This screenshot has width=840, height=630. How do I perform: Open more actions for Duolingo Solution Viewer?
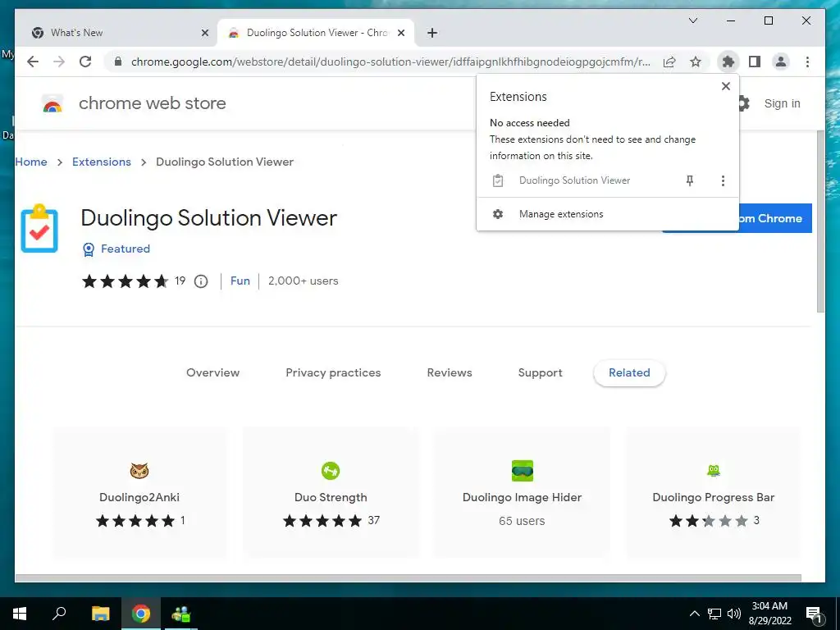(723, 180)
